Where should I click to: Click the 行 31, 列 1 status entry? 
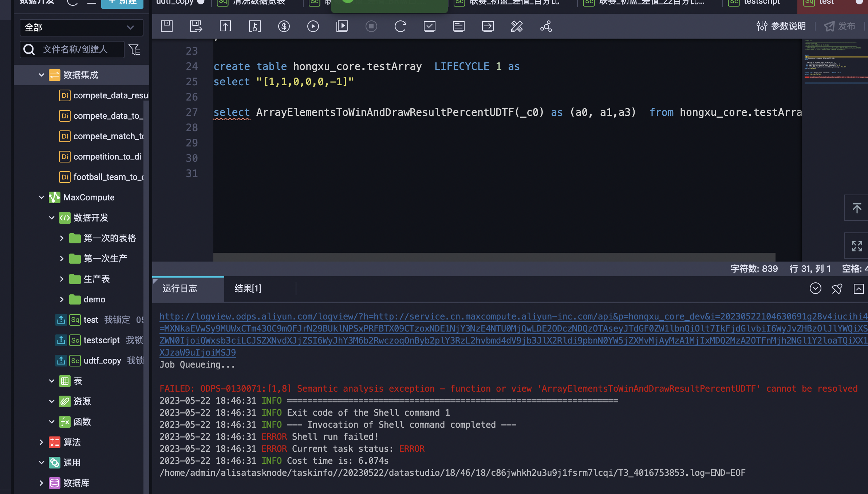810,269
